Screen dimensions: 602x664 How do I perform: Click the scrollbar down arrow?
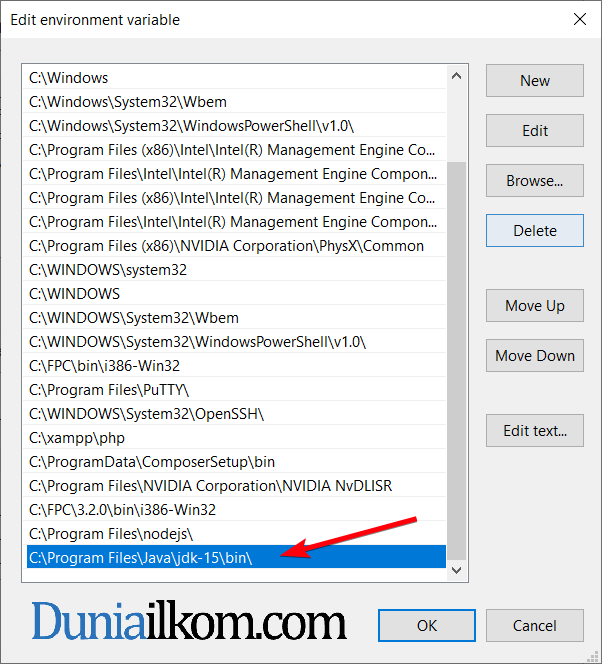pos(456,570)
